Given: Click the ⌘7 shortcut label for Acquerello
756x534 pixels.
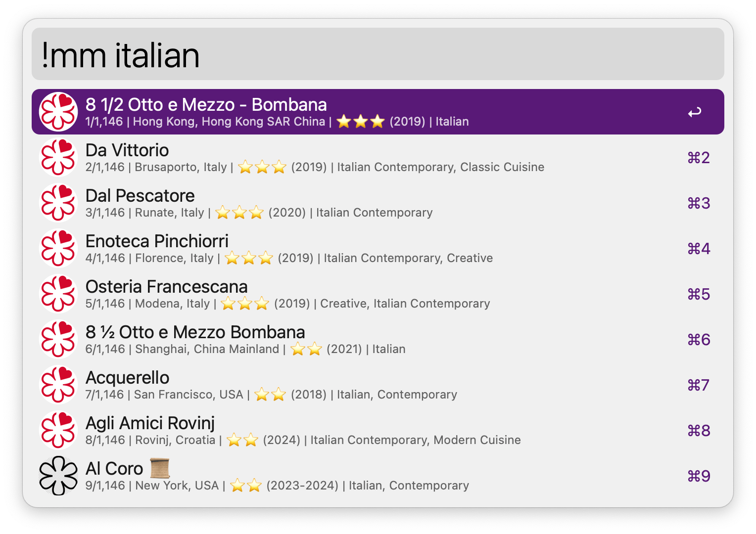Looking at the screenshot, I should pyautogui.click(x=699, y=385).
